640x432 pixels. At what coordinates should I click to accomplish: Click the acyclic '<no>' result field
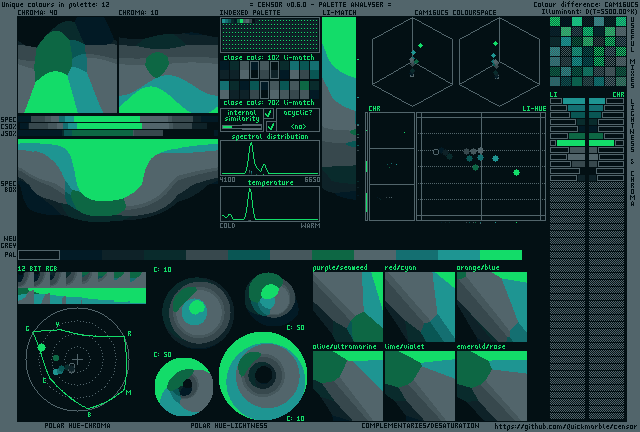point(299,127)
